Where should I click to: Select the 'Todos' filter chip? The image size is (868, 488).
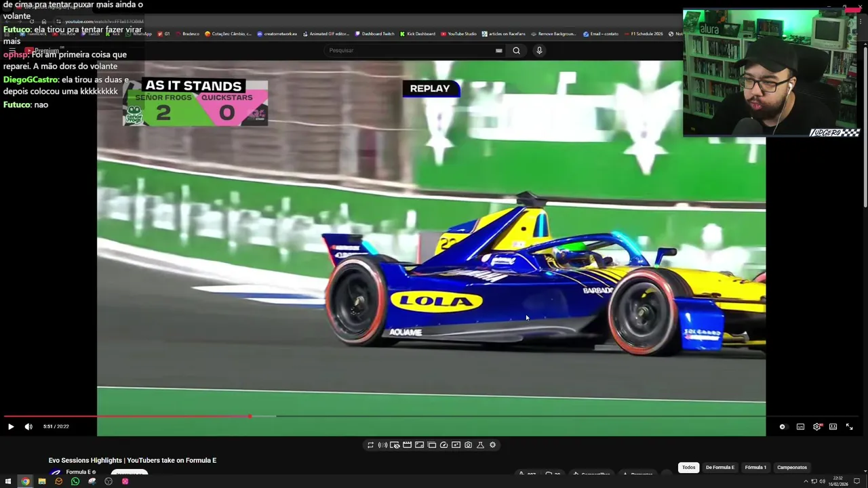[689, 467]
